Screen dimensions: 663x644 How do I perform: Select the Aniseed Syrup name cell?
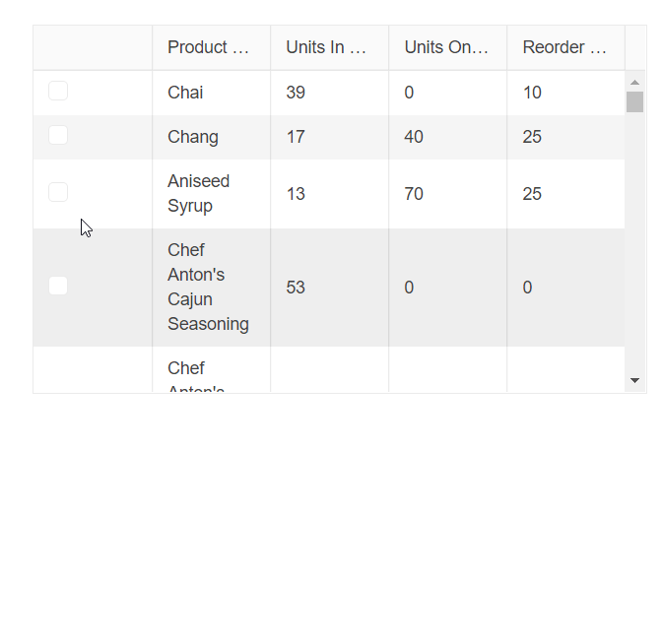point(199,194)
